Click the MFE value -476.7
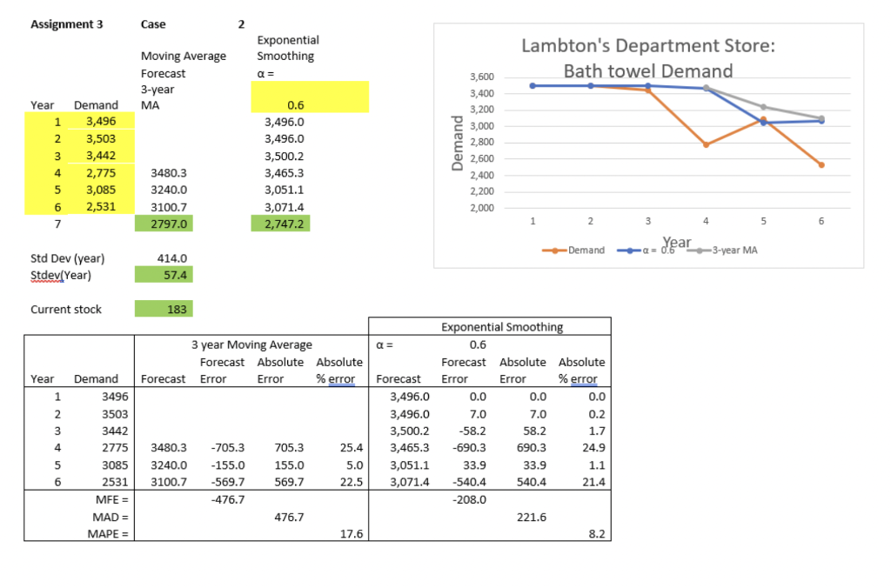 (227, 499)
